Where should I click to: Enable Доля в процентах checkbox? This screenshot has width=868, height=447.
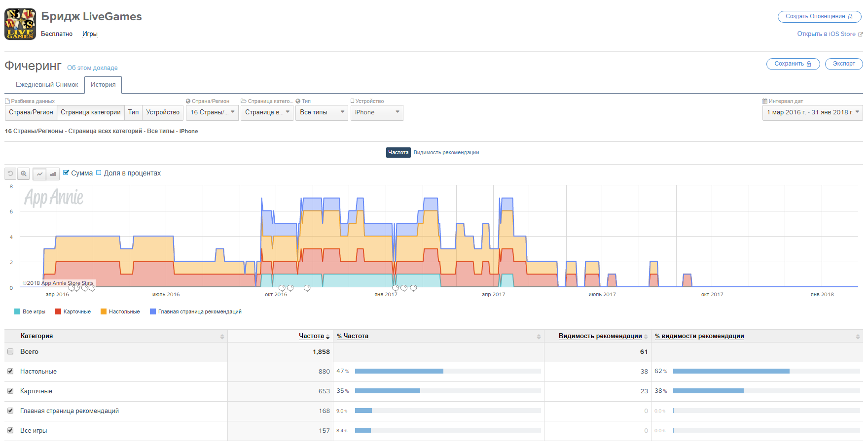pyautogui.click(x=99, y=172)
